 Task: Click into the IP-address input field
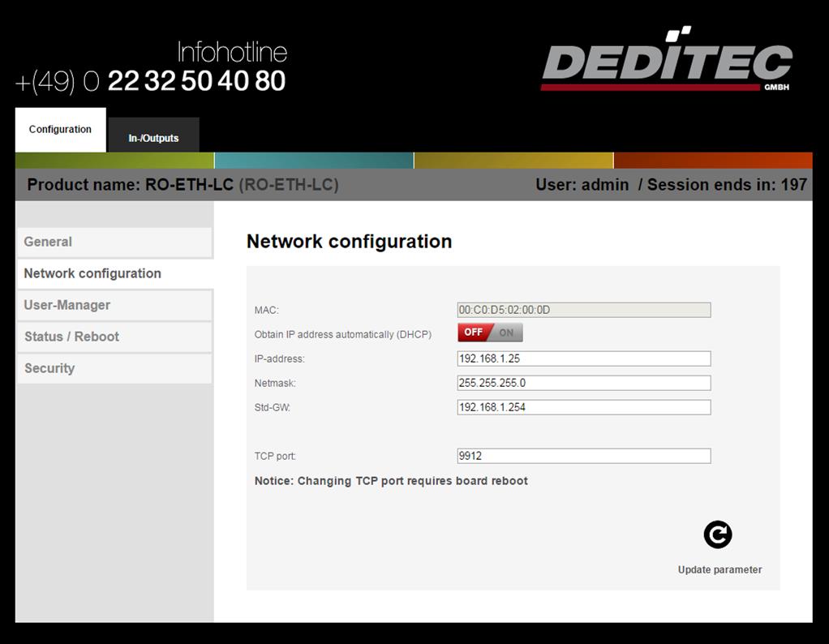pyautogui.click(x=583, y=358)
